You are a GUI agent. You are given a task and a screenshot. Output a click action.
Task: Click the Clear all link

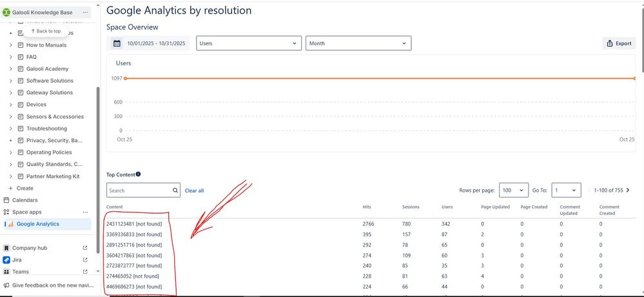tap(194, 190)
